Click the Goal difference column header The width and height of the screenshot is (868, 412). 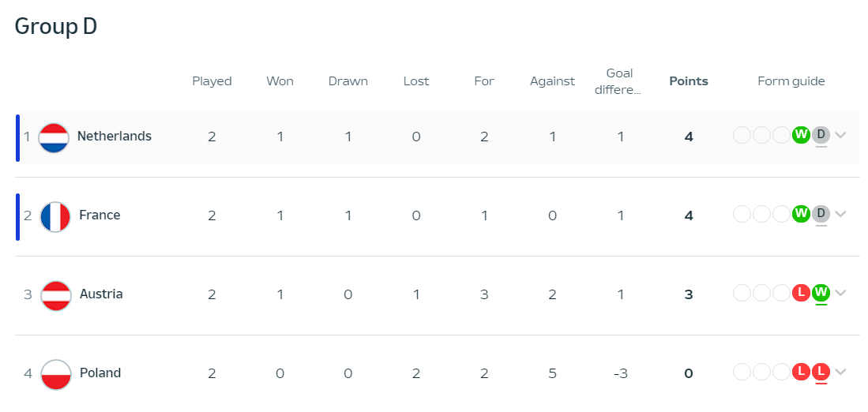[620, 81]
